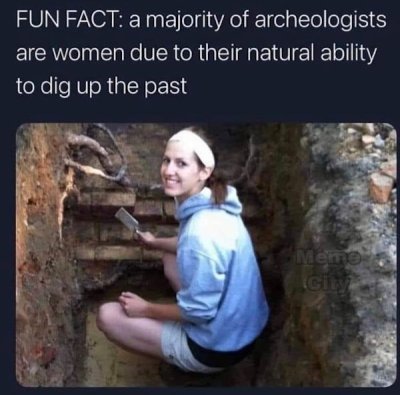Image resolution: width=400 pixels, height=395 pixels.
Task: Click the woman's ponytail
Action: (218, 188)
